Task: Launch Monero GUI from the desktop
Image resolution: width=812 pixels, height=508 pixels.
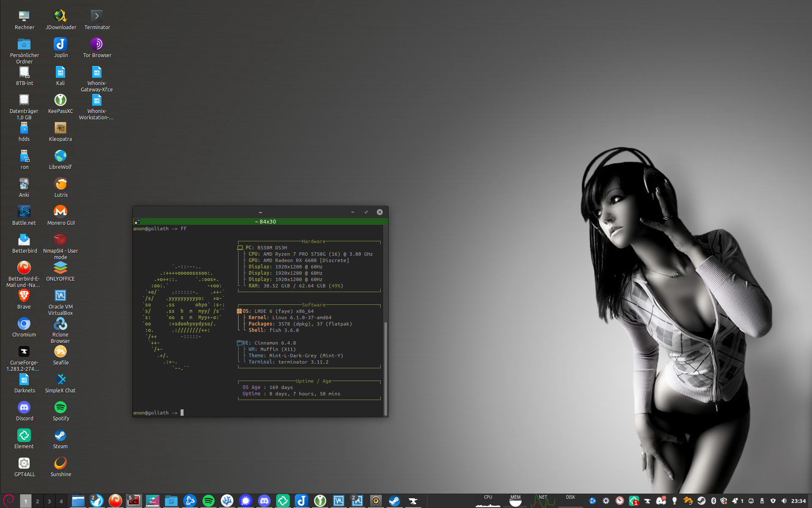Action: (60, 216)
